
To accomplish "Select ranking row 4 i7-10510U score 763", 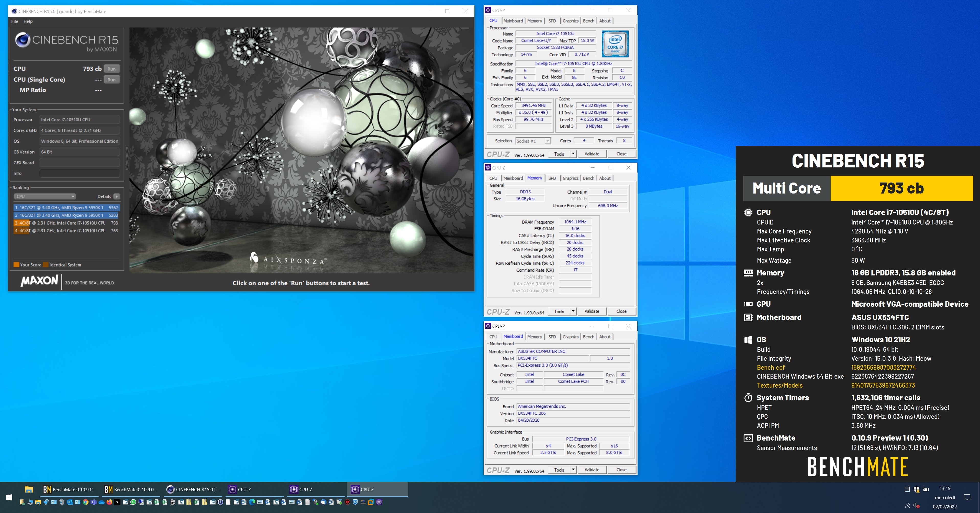I will [x=66, y=230].
